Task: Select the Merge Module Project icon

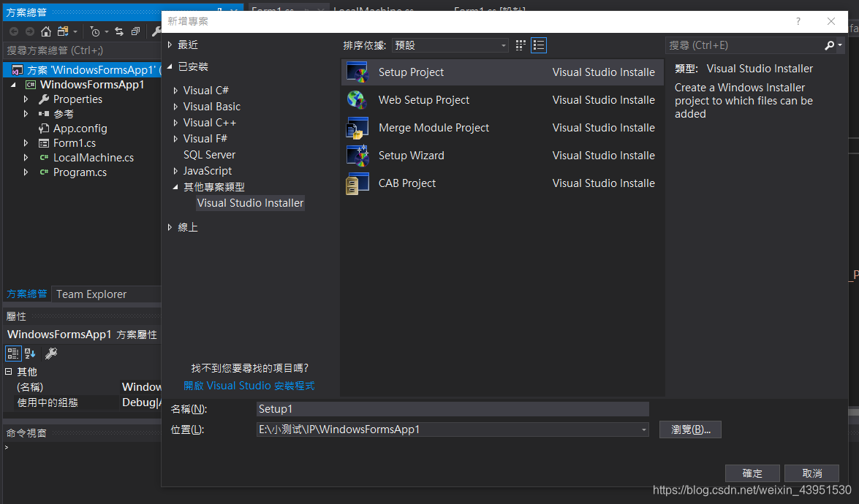Action: pyautogui.click(x=357, y=127)
